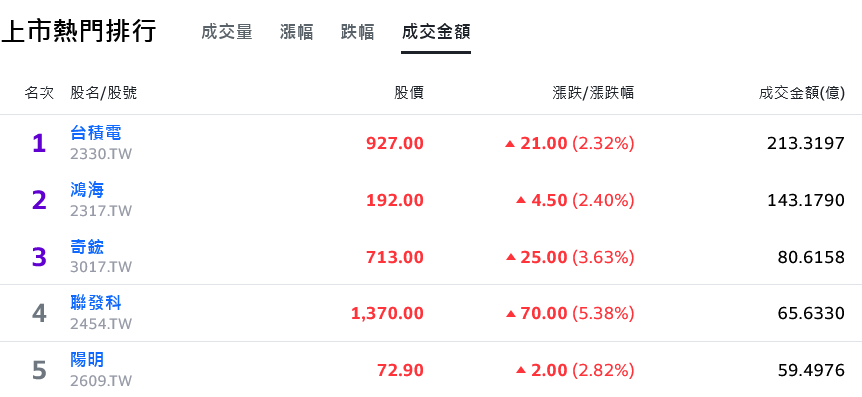Click the 3017.TW ticker code
This screenshot has width=862, height=397.
click(x=101, y=267)
